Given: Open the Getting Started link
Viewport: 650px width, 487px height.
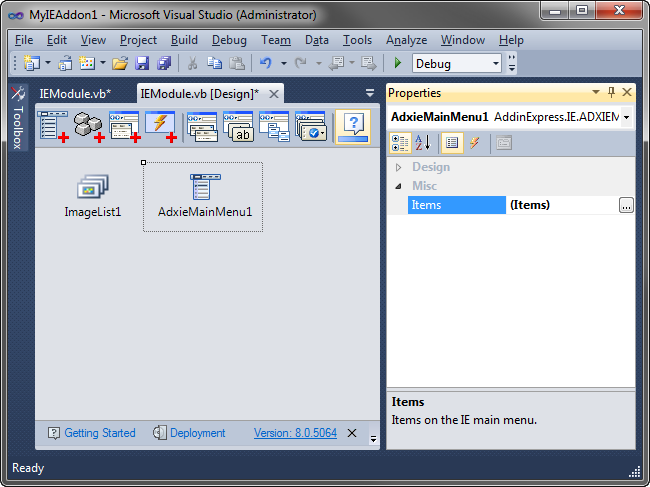Looking at the screenshot, I should tap(99, 433).
